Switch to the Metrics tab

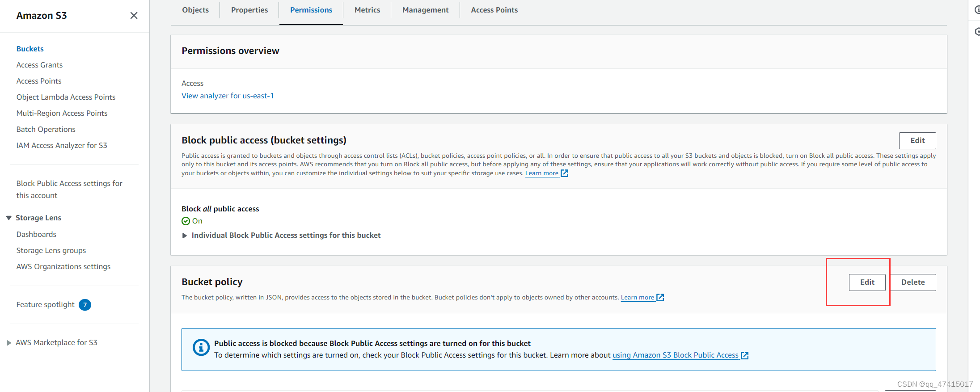367,10
